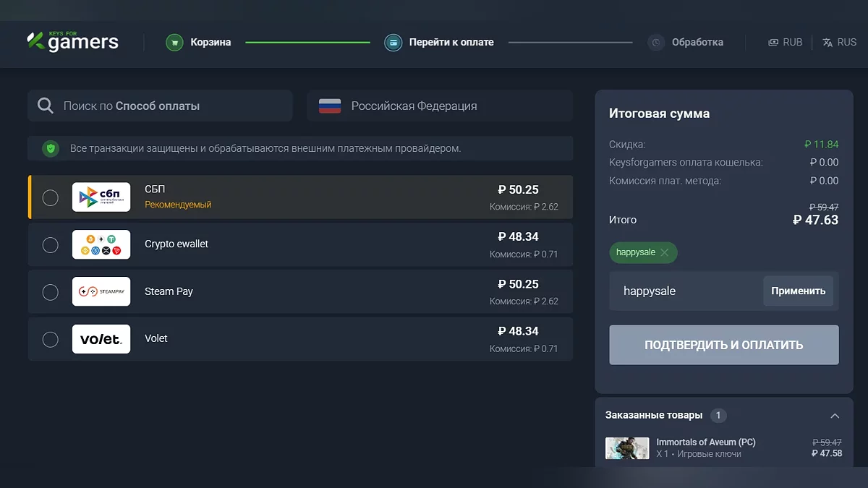Select the Volet radio button
The width and height of the screenshot is (868, 488).
[x=50, y=339]
